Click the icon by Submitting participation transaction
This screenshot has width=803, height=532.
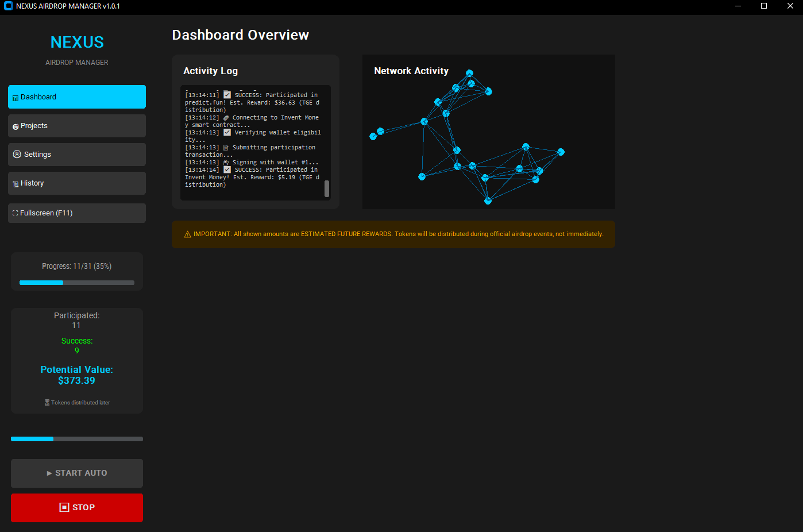coord(226,148)
